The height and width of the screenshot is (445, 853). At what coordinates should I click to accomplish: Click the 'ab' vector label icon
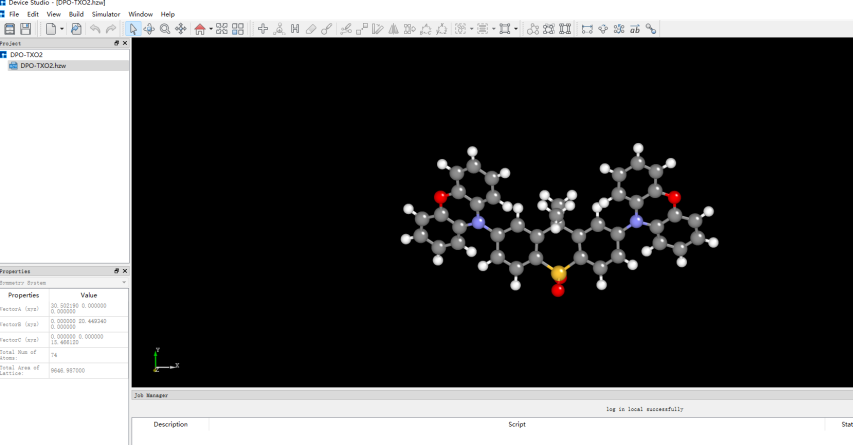tap(635, 29)
